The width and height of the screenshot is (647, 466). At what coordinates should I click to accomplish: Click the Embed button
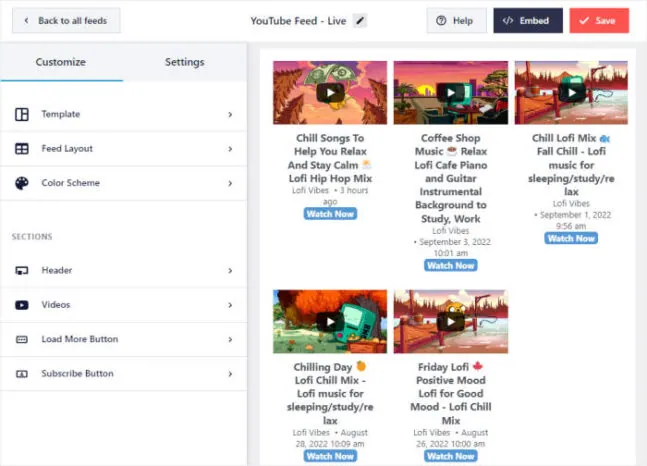click(528, 21)
